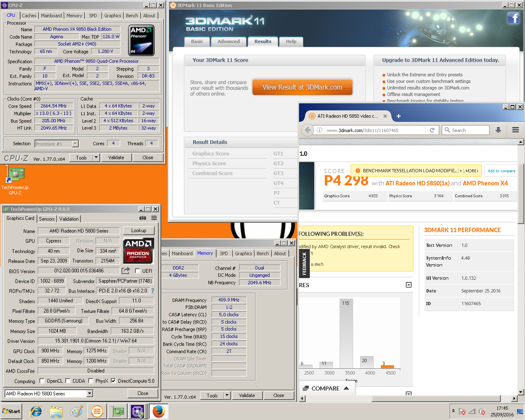Click the Lookup button in GPU-Z
The width and height of the screenshot is (525, 420).
139,231
